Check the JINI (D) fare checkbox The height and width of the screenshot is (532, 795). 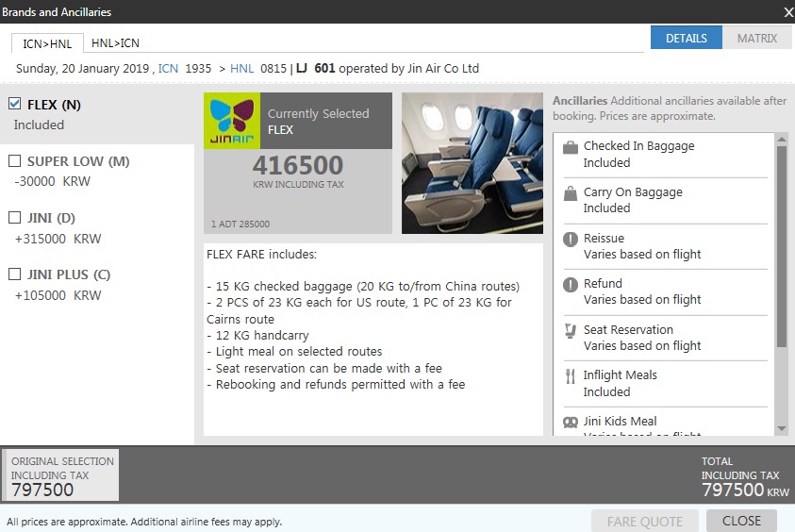pos(15,218)
